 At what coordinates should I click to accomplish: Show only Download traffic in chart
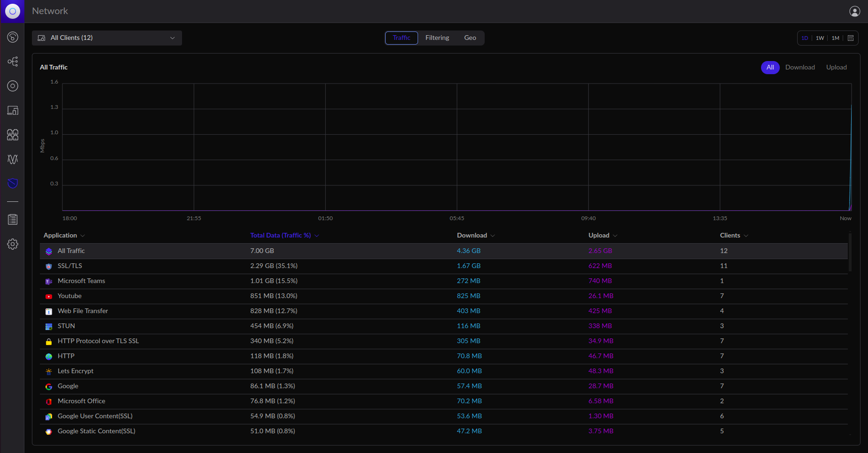(799, 67)
